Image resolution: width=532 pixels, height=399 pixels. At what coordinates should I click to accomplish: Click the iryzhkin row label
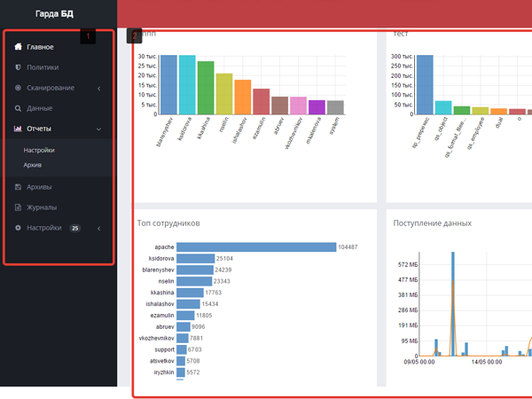pyautogui.click(x=164, y=372)
